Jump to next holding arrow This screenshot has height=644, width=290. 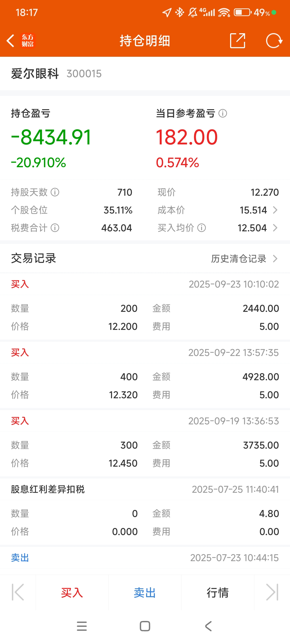pyautogui.click(x=272, y=592)
